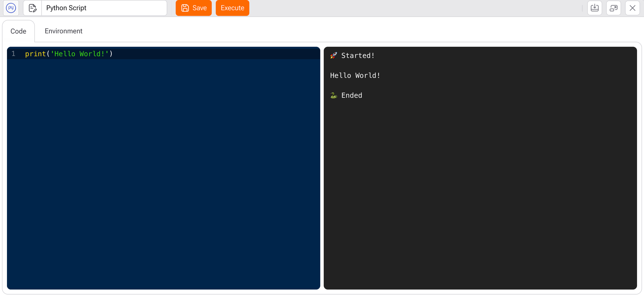
Task: Select the Code tab
Action: [x=18, y=31]
